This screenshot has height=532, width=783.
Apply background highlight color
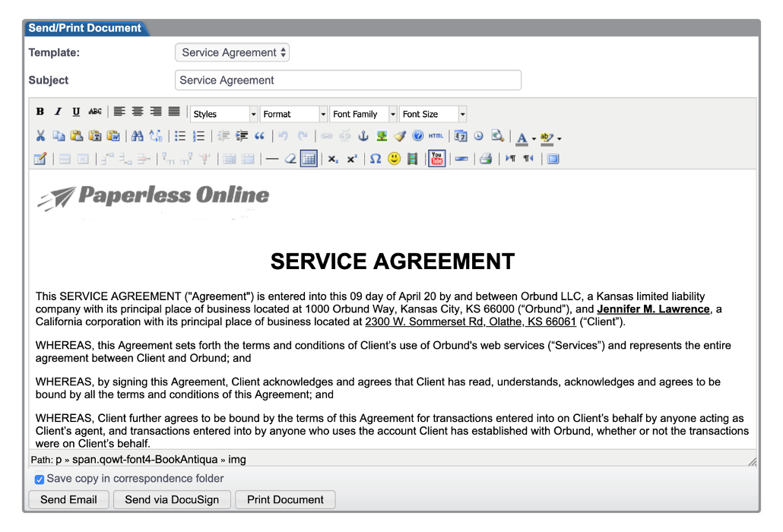point(547,138)
